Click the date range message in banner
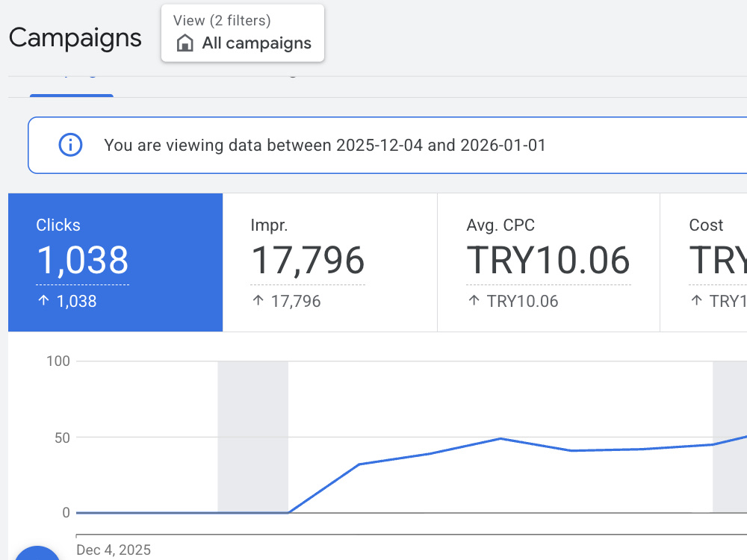This screenshot has width=747, height=560. (x=325, y=145)
